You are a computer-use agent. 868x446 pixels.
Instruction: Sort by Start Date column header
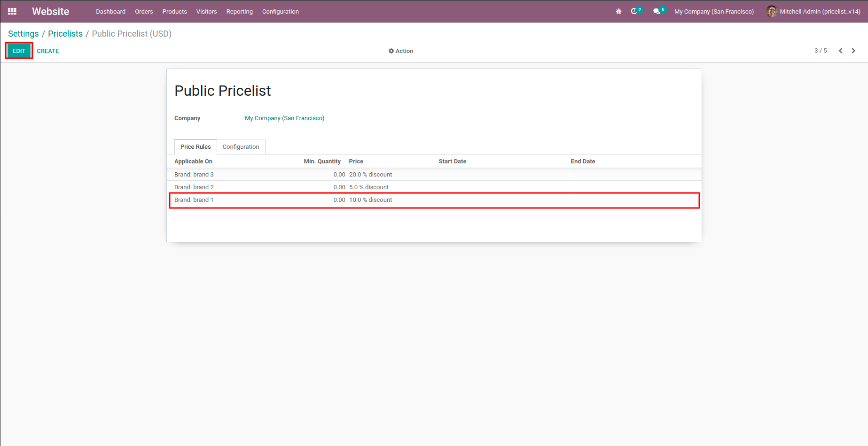point(452,161)
